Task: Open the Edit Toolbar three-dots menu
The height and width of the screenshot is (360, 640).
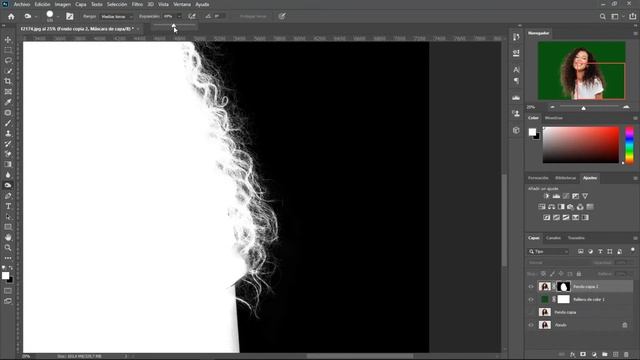Action: (8, 258)
